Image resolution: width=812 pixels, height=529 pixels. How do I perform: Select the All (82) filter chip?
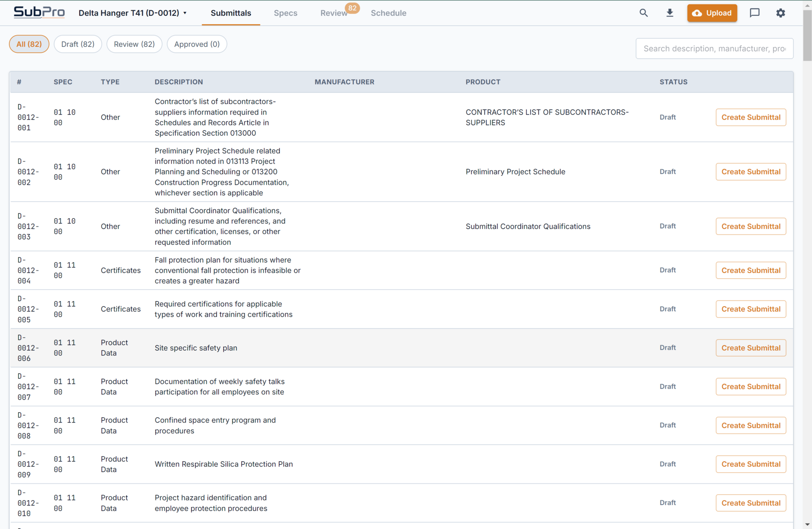pyautogui.click(x=29, y=44)
